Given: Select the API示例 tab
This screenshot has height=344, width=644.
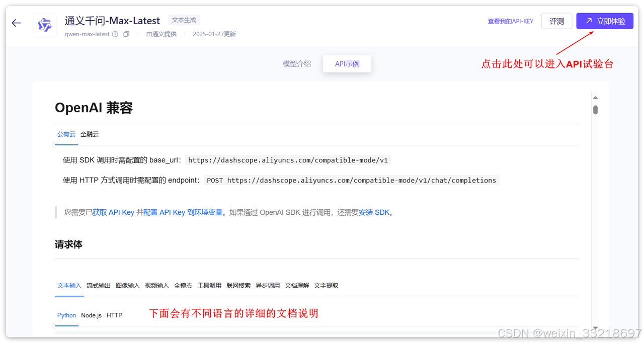Looking at the screenshot, I should tap(347, 64).
